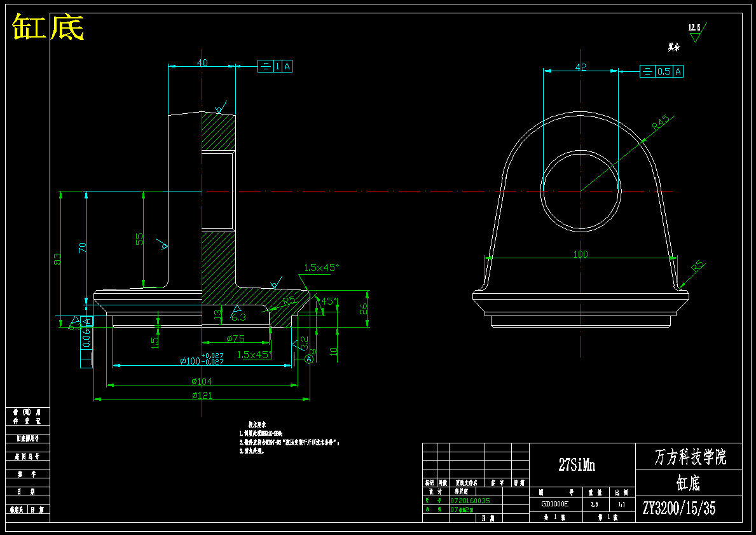Click the '45°' angle dimension
This screenshot has height=535, width=756.
[330, 301]
